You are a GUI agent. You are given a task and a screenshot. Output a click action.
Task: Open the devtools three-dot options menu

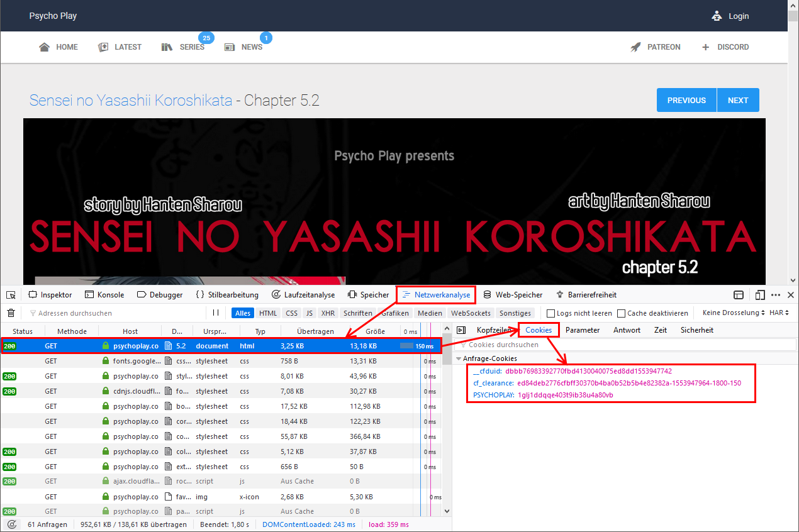[x=776, y=294]
